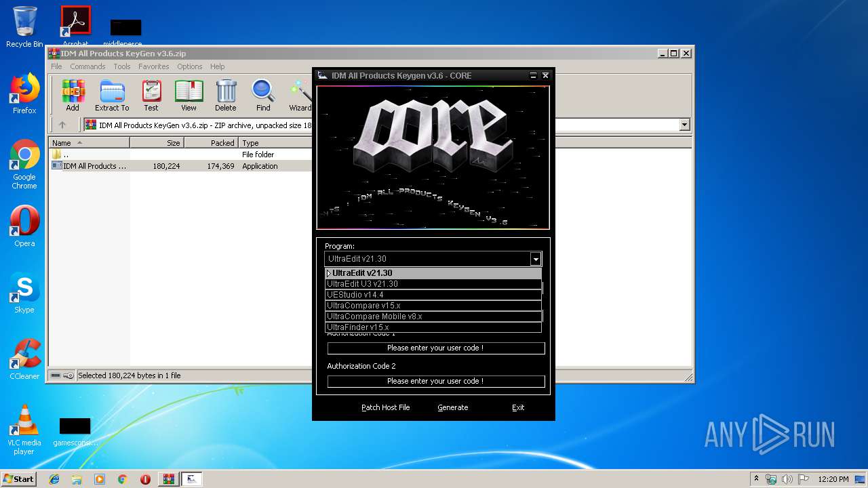Viewport: 868px width, 488px height.
Task: Select UltraCompare v15.x option
Action: [433, 306]
